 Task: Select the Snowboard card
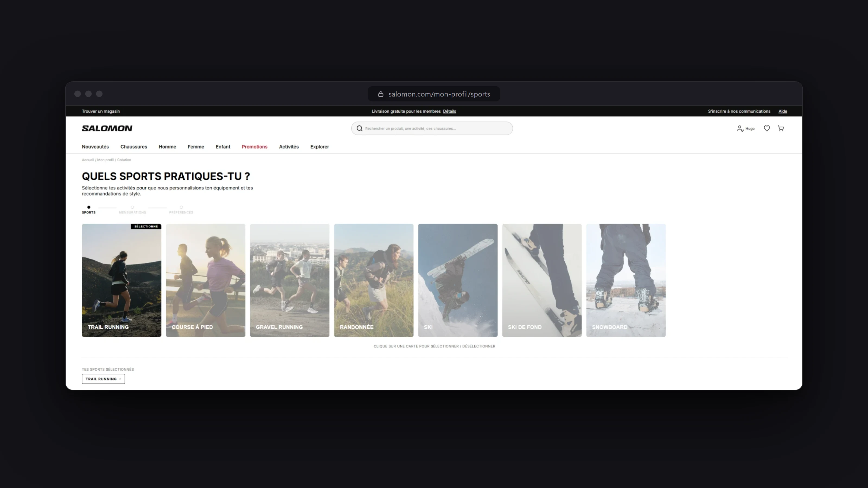[x=626, y=280]
